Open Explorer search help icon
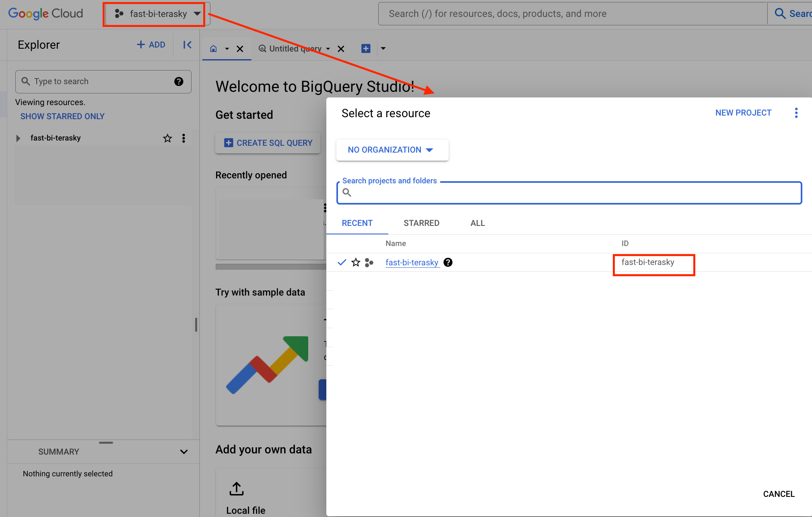 [179, 82]
